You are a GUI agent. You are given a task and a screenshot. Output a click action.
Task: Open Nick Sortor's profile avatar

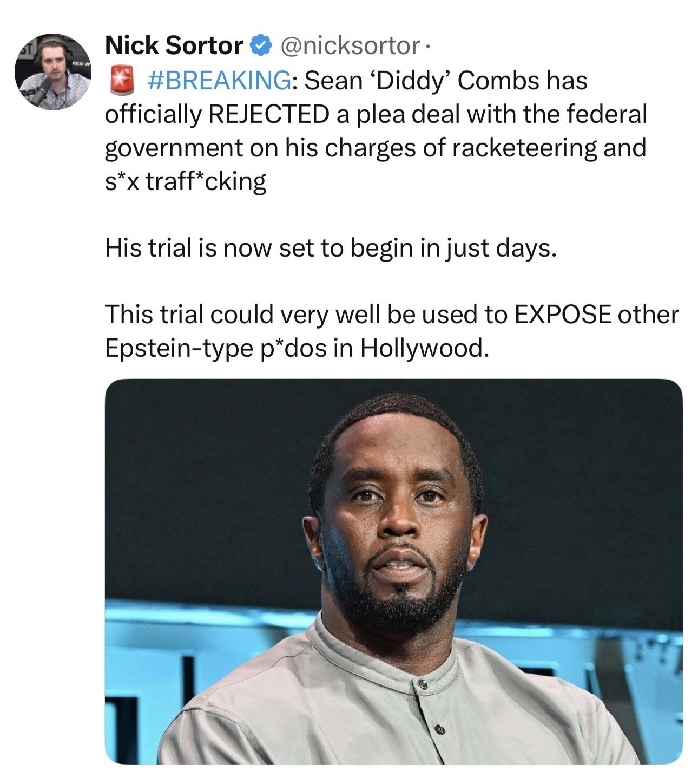click(x=52, y=71)
